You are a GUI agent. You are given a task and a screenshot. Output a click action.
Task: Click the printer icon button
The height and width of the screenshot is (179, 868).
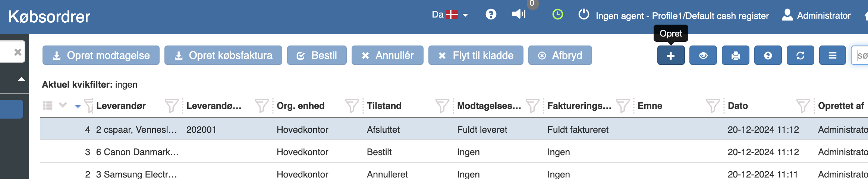pos(736,56)
